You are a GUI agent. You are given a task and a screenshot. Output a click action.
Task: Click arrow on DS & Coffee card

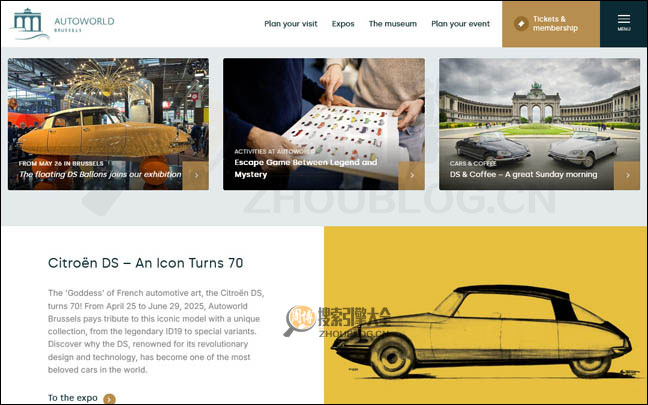tap(627, 175)
